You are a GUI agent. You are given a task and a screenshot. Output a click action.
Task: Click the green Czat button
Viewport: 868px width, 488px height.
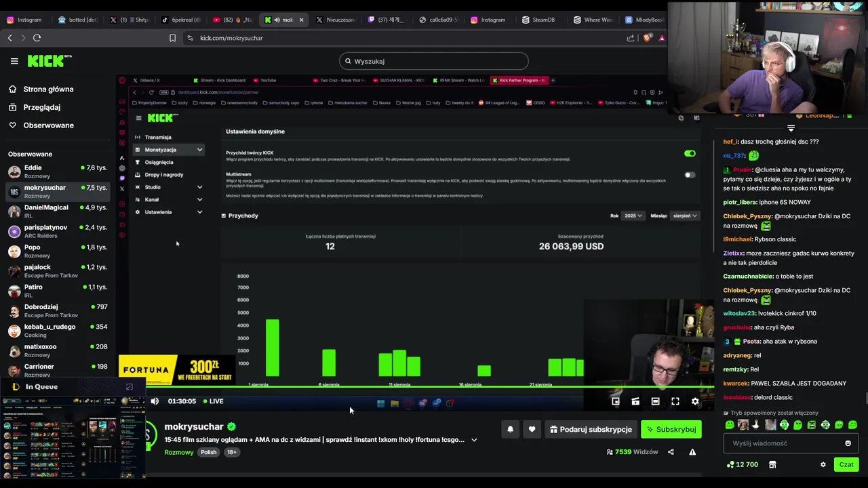(x=846, y=464)
